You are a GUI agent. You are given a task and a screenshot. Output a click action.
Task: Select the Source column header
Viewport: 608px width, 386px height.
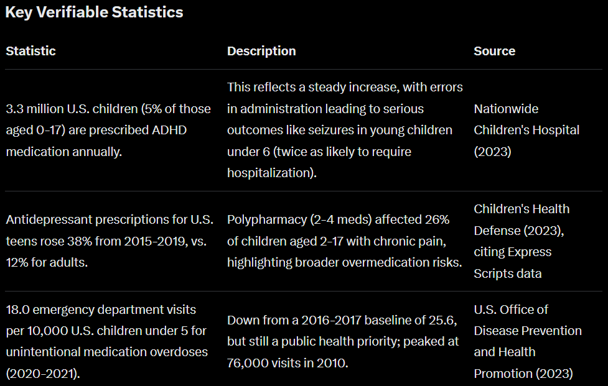coord(494,51)
